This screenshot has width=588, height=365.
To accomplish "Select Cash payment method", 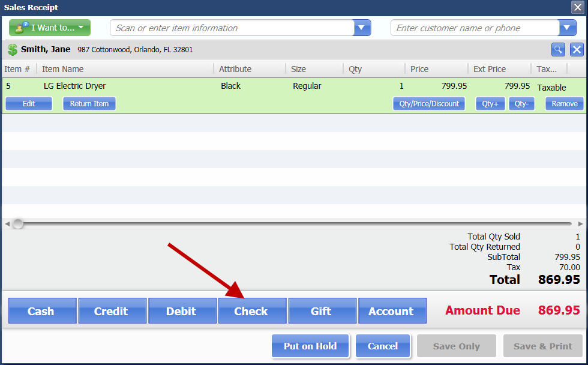I will [x=41, y=311].
